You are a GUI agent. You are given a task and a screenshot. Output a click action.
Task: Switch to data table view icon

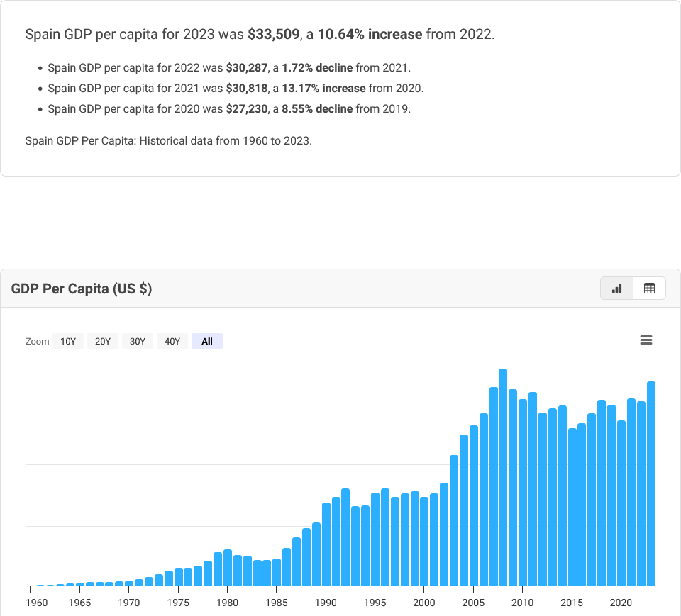(x=649, y=289)
